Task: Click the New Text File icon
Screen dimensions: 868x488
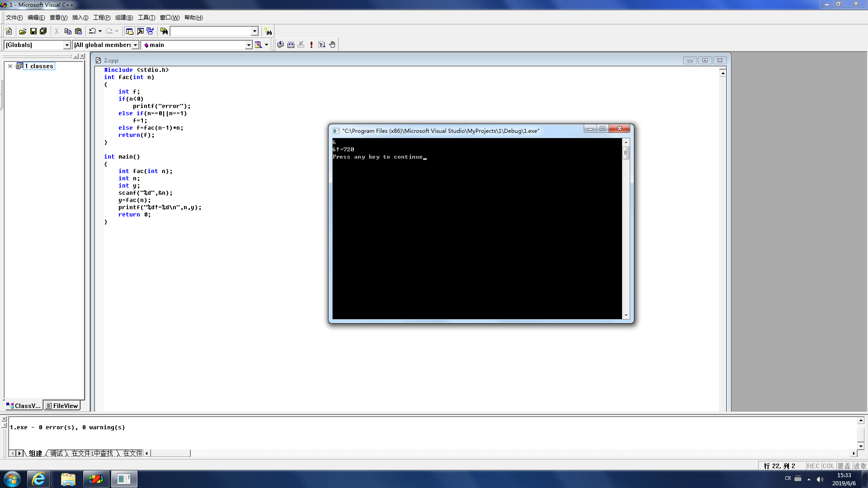Action: coord(9,31)
